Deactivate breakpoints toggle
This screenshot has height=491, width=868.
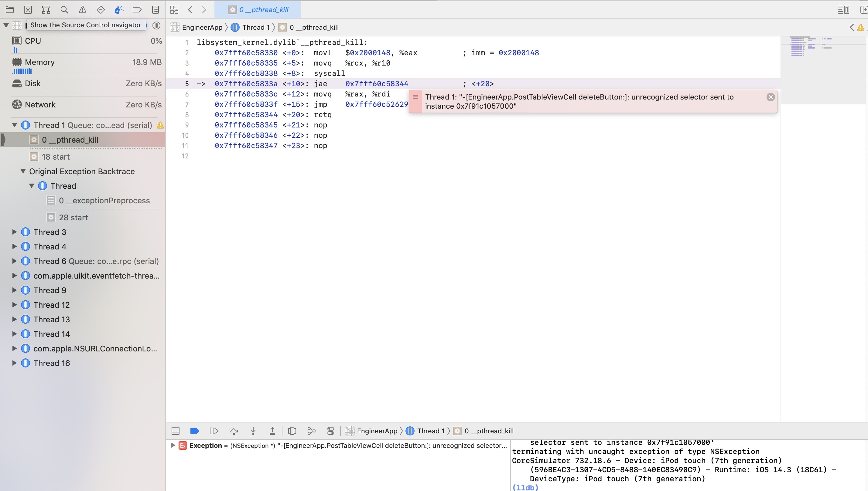click(x=195, y=431)
